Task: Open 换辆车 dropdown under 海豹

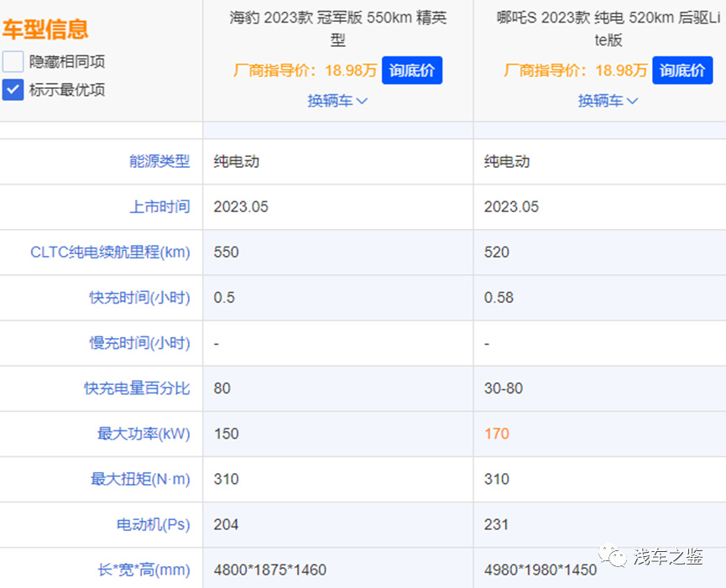Action: click(x=337, y=101)
